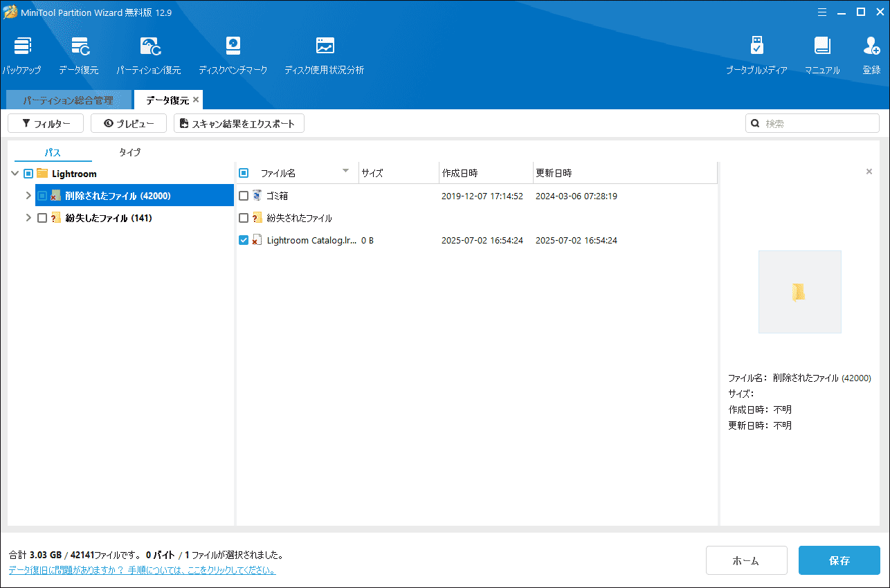
Task: Check the 紛失したファイル (141) checkbox
Action: pos(42,218)
